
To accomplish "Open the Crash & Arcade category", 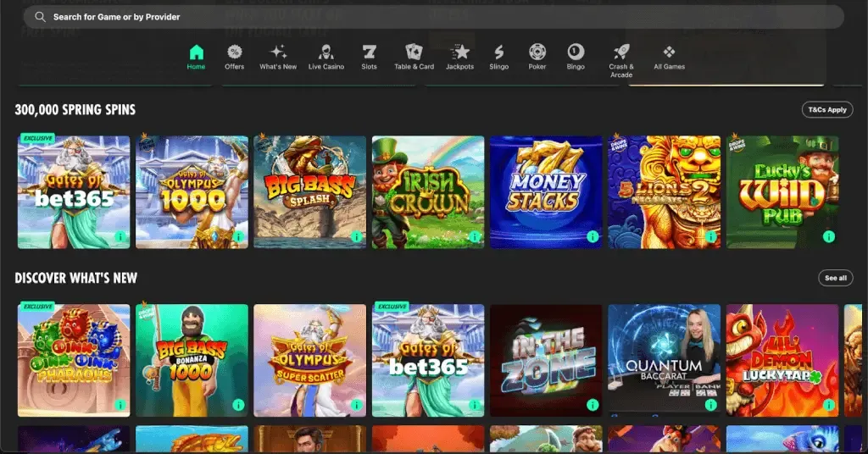I will [621, 61].
